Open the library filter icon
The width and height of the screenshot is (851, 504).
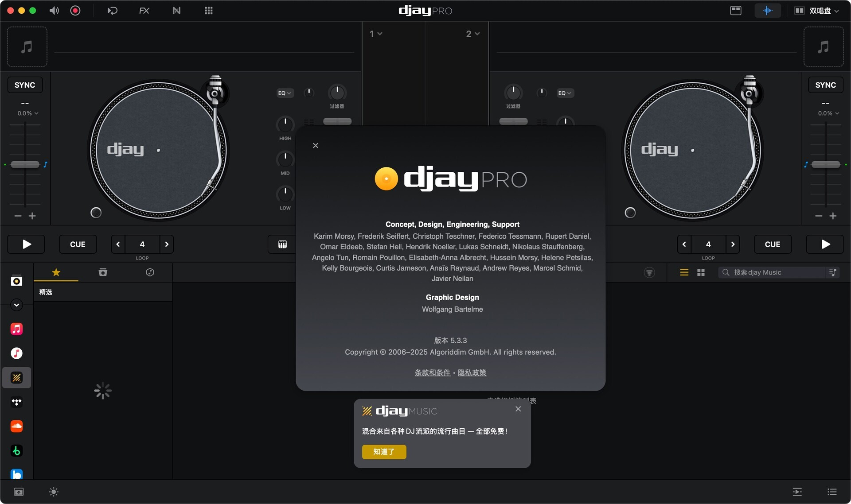pyautogui.click(x=649, y=272)
